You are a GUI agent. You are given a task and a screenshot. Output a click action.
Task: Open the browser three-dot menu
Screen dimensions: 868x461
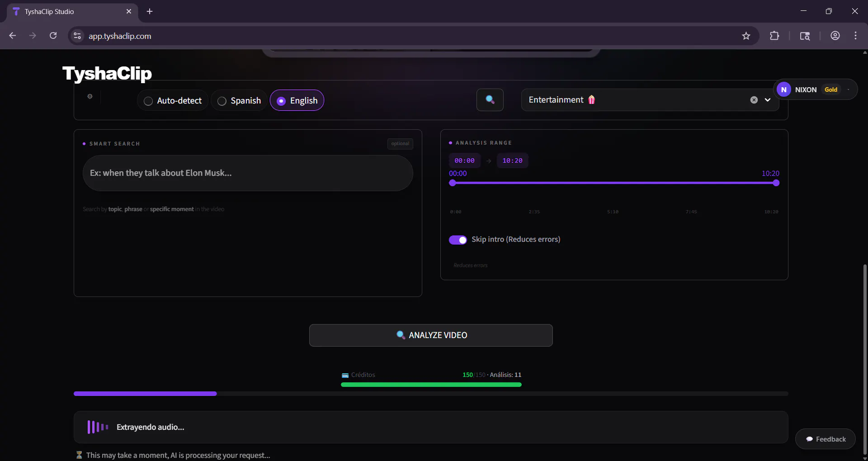[856, 36]
